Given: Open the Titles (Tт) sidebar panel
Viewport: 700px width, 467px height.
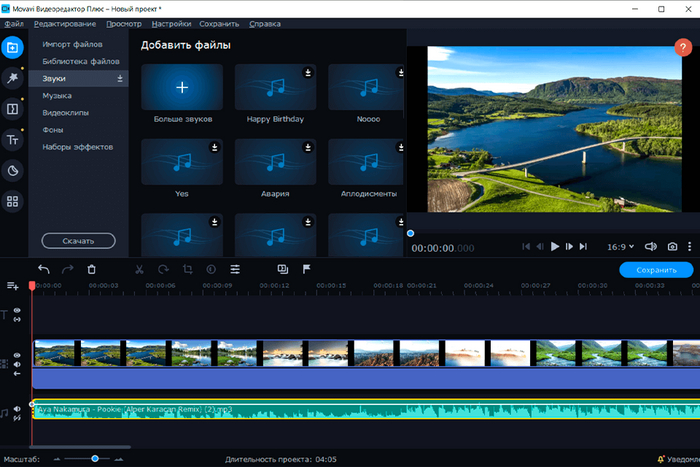Looking at the screenshot, I should (13, 140).
